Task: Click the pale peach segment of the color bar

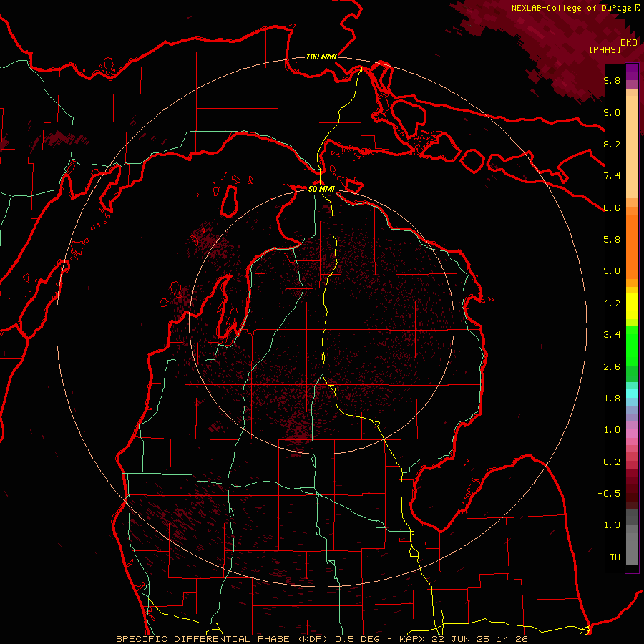Action: [x=632, y=148]
